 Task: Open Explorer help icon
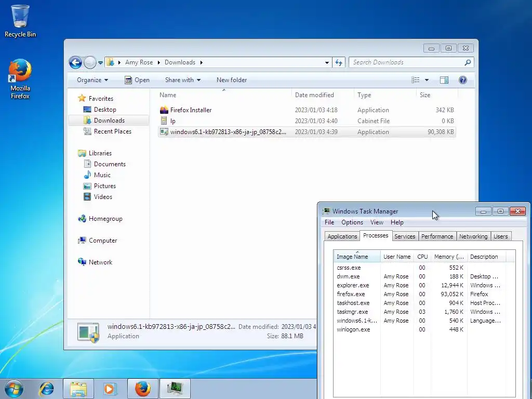point(463,80)
